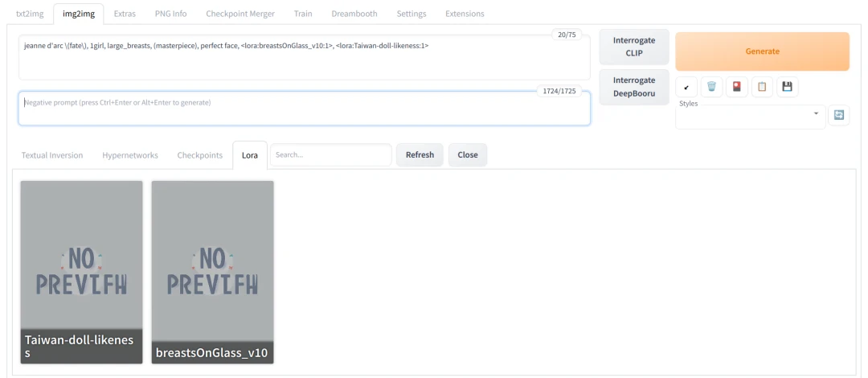Image resolution: width=868 pixels, height=378 pixels.
Task: Click Refresh next to the Lora search
Action: (x=420, y=155)
